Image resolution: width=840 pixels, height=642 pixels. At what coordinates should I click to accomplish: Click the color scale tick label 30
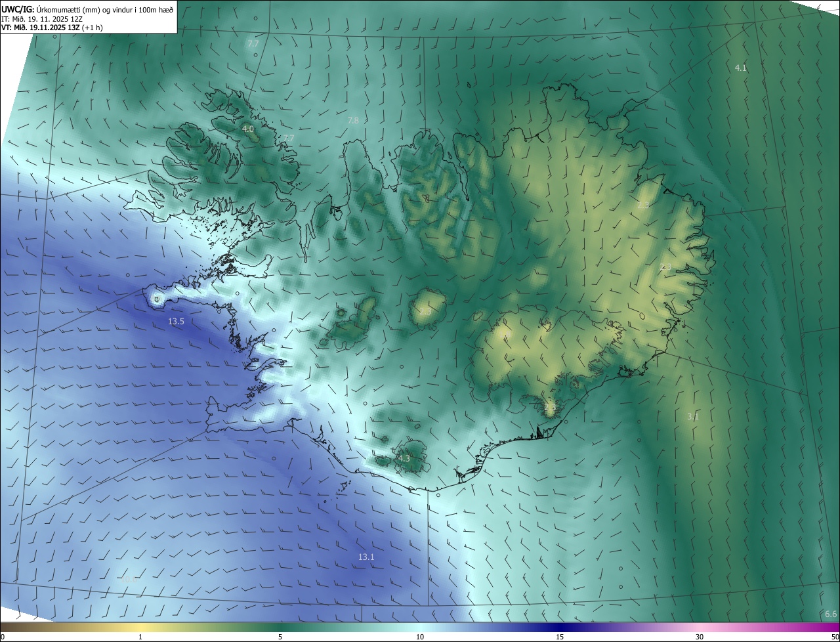pos(700,637)
